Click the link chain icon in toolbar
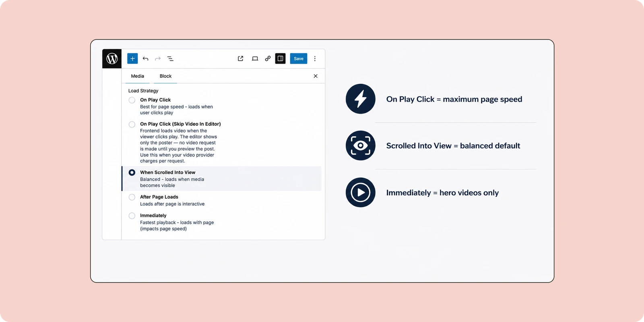 268,58
